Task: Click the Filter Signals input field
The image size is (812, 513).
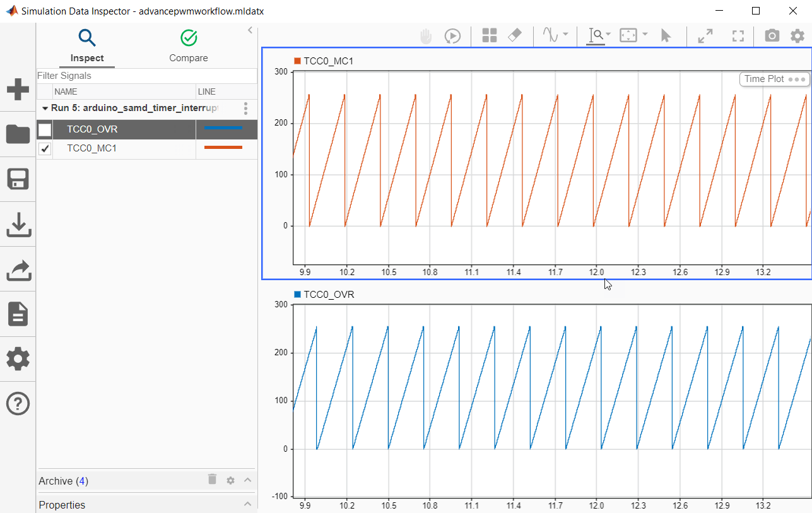Action: click(146, 76)
